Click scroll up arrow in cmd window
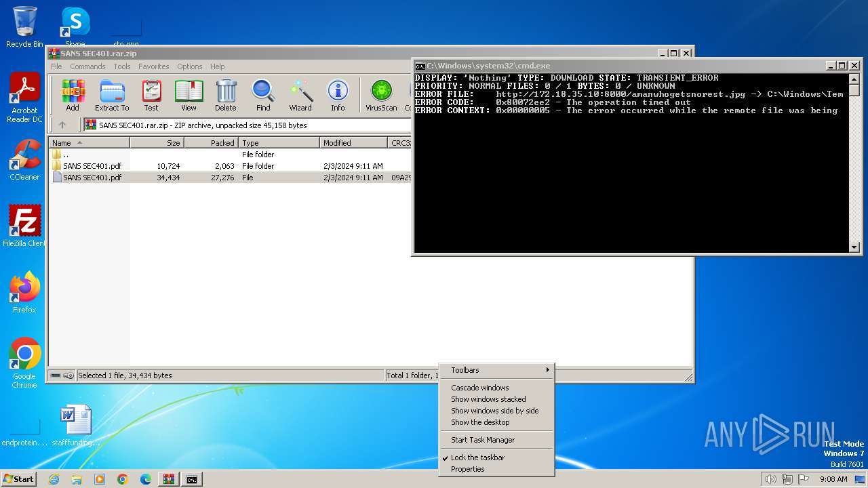Image resolution: width=868 pixels, height=488 pixels. (855, 79)
